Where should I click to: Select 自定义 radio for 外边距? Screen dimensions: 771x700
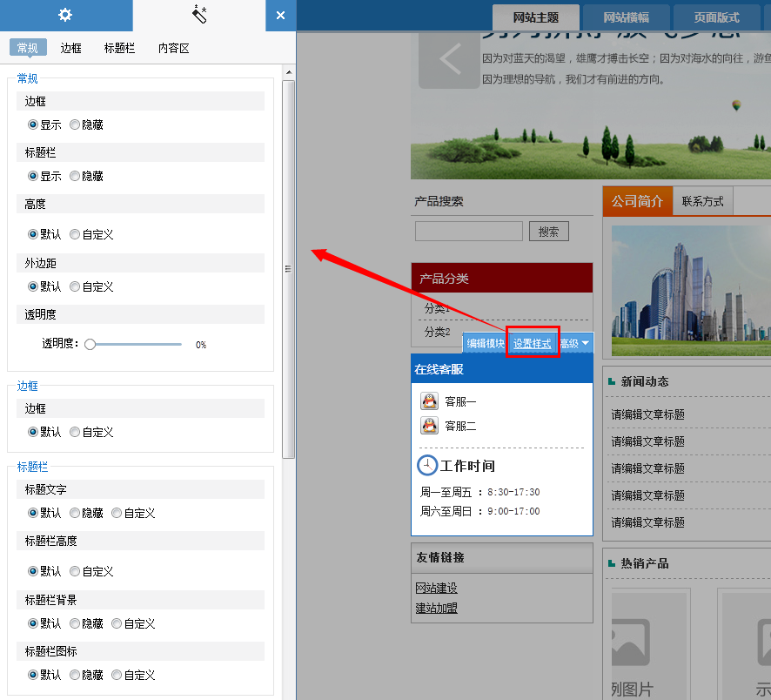(x=75, y=286)
